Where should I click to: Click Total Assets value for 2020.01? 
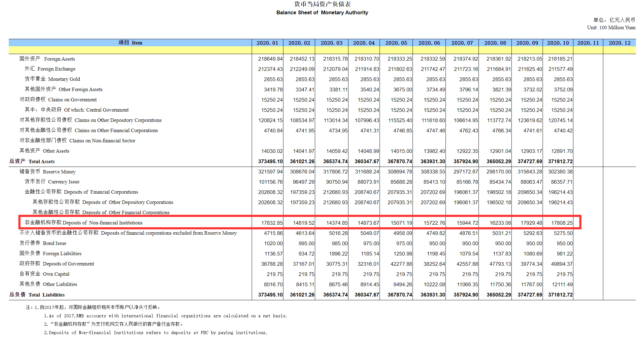click(x=270, y=161)
